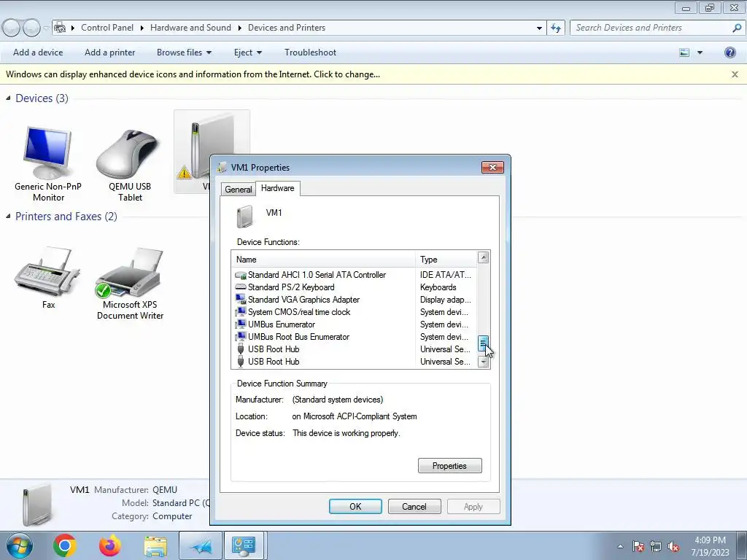The height and width of the screenshot is (560, 747).
Task: Click the taskbar clock showing 4:09 PM
Action: [x=710, y=546]
